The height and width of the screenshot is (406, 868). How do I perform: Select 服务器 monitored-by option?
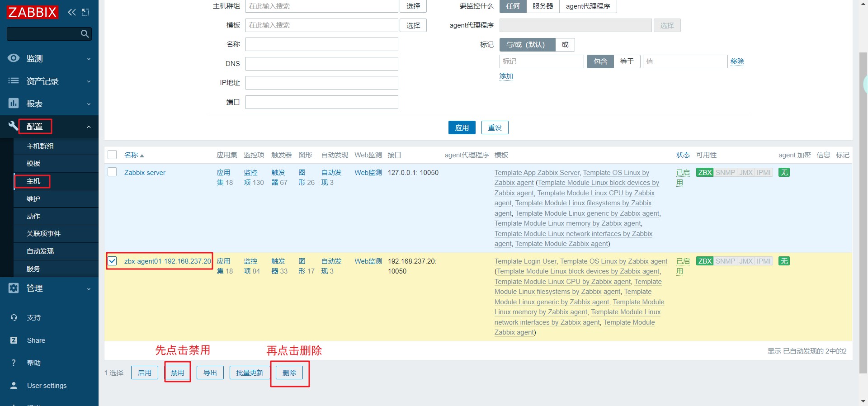pos(542,6)
